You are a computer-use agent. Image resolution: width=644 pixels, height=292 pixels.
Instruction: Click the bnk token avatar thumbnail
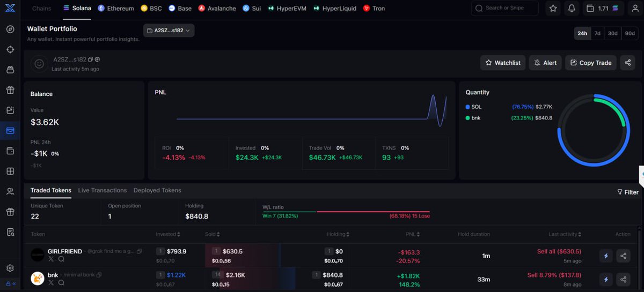[38, 278]
